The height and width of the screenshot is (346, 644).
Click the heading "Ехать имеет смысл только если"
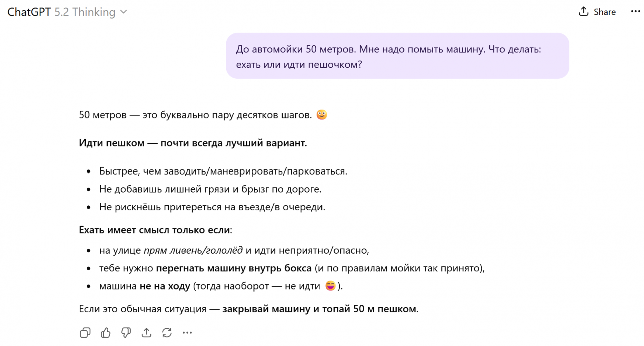tap(155, 230)
